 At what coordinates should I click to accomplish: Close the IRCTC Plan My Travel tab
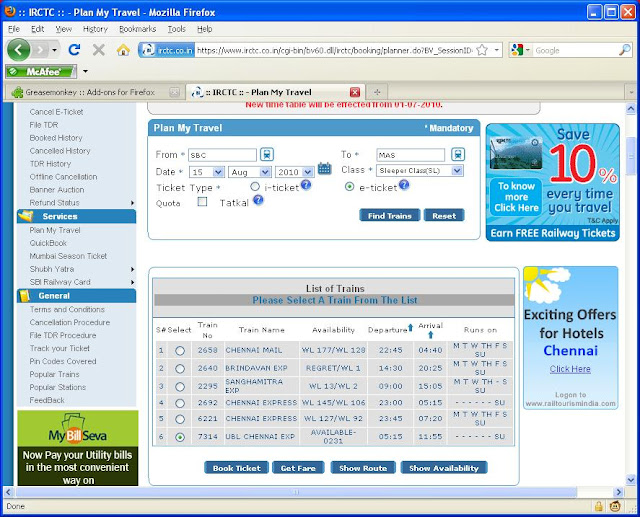[x=355, y=92]
